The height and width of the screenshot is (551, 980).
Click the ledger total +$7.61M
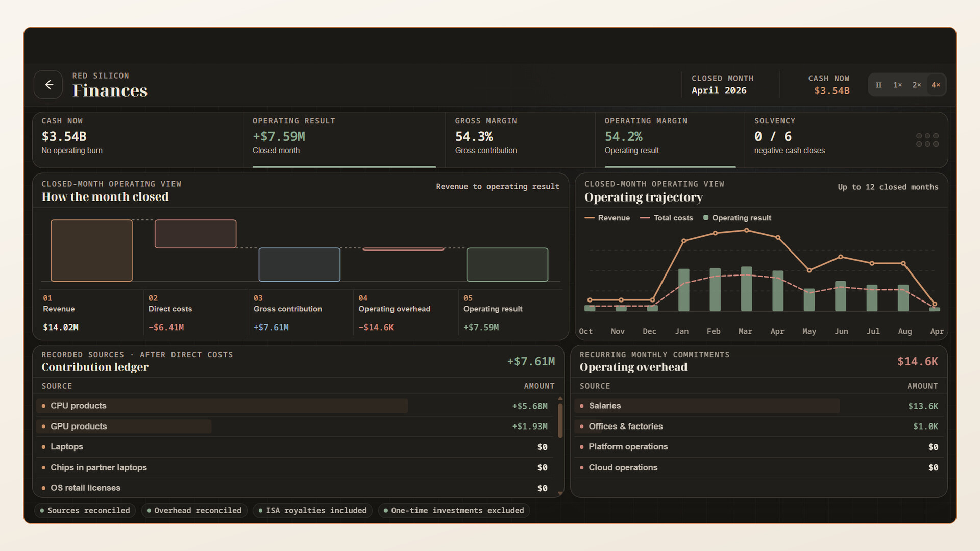[x=531, y=361]
